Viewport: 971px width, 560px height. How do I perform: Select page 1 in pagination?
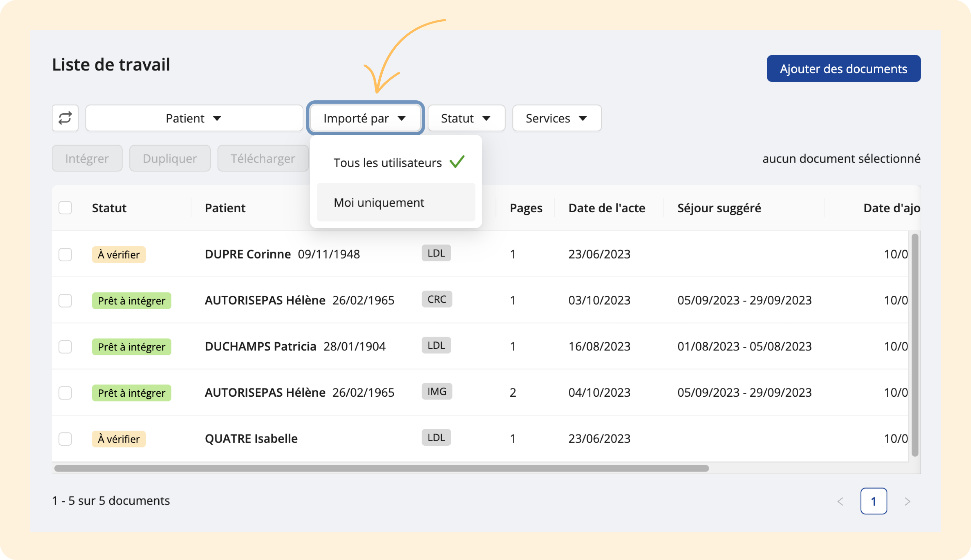874,501
